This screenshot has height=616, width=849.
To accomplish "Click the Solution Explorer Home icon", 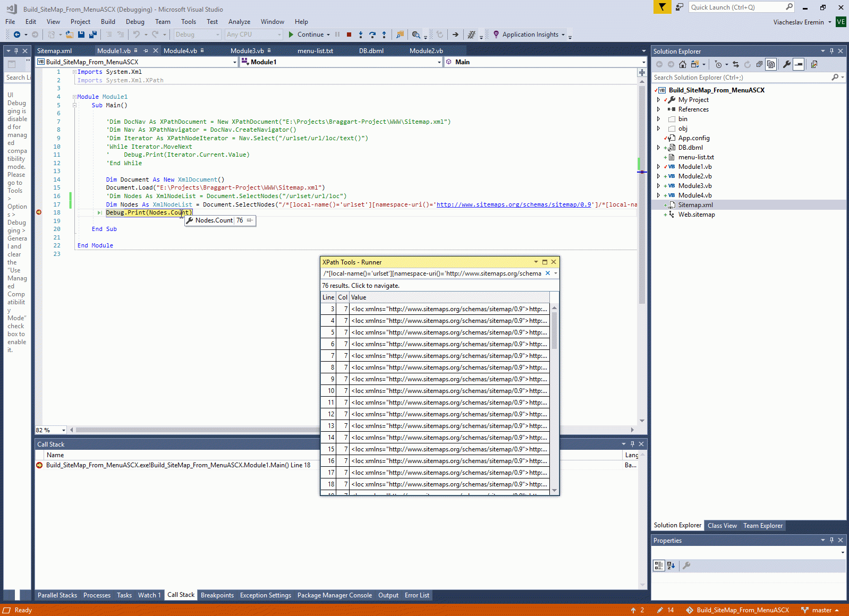I will coord(683,64).
